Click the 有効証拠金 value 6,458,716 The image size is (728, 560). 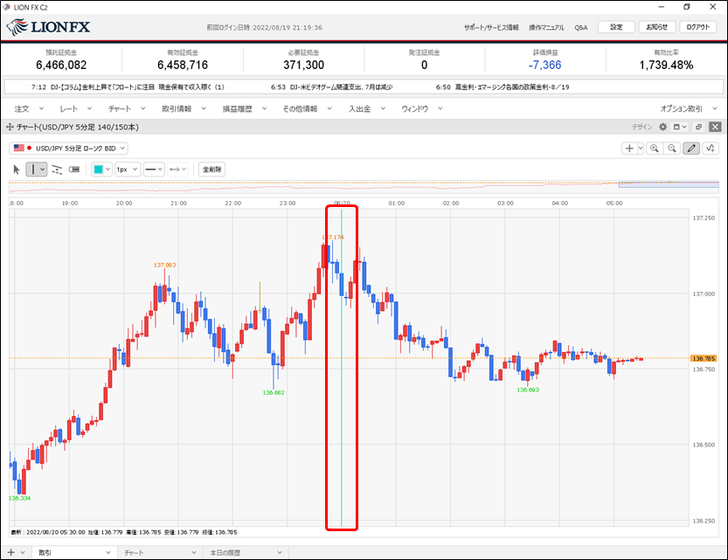[x=183, y=65]
